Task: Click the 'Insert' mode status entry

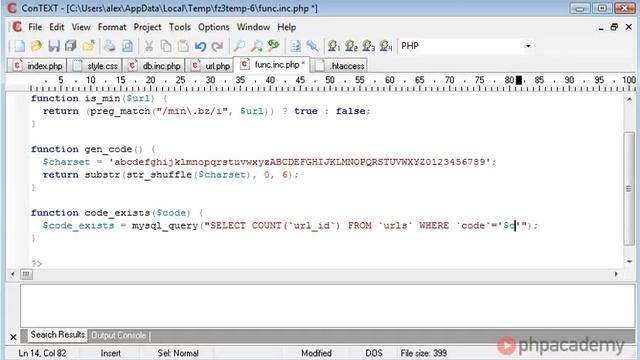Action: click(x=111, y=353)
